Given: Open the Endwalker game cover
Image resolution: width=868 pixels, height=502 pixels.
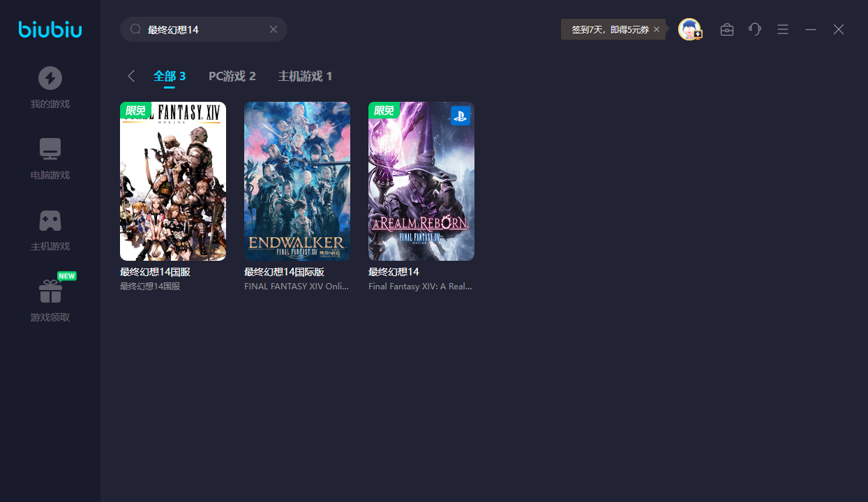Looking at the screenshot, I should (x=297, y=181).
